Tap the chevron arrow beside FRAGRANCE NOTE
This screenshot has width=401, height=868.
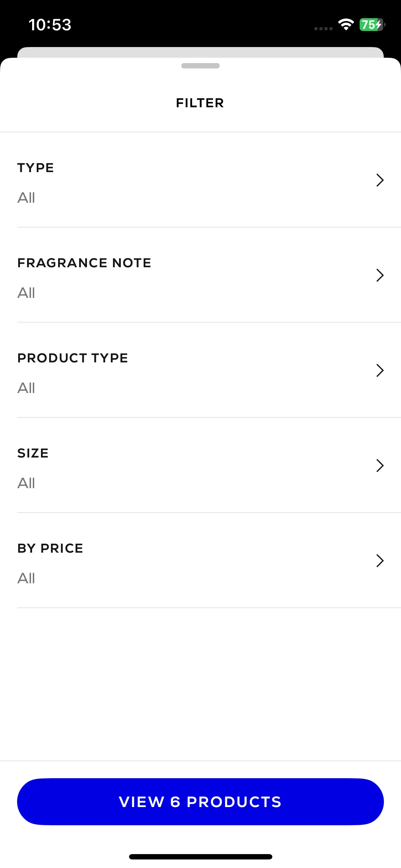coord(380,275)
